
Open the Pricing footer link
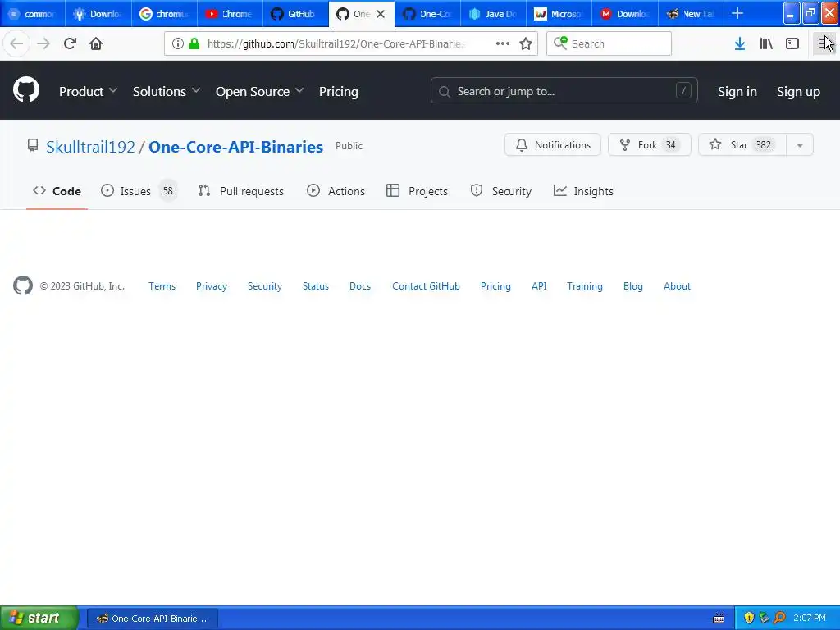click(x=495, y=286)
